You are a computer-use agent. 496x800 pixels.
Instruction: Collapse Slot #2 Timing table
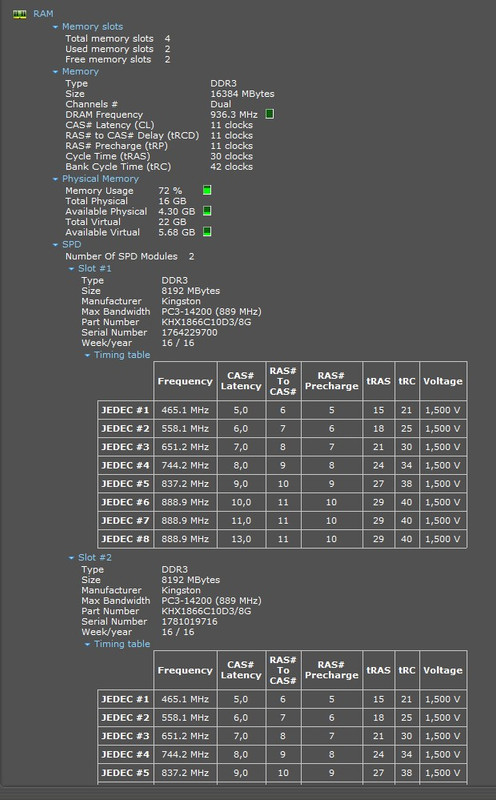87,644
